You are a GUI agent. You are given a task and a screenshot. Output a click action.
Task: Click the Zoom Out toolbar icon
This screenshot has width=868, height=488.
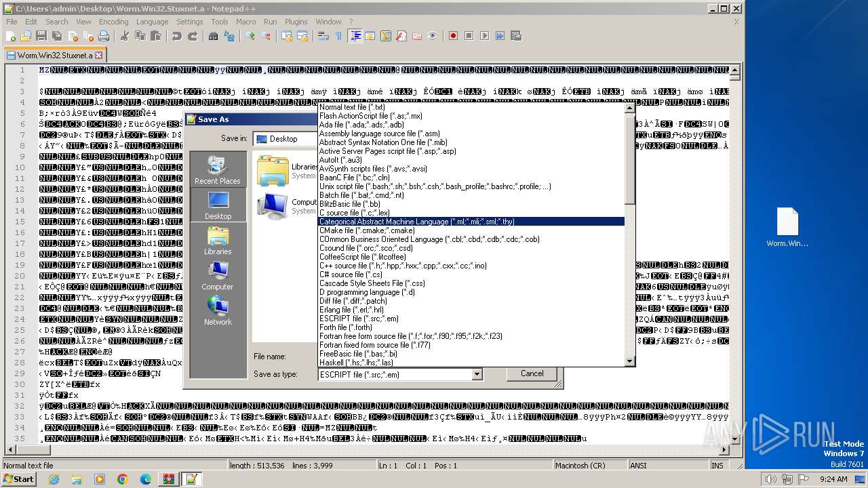pyautogui.click(x=266, y=36)
